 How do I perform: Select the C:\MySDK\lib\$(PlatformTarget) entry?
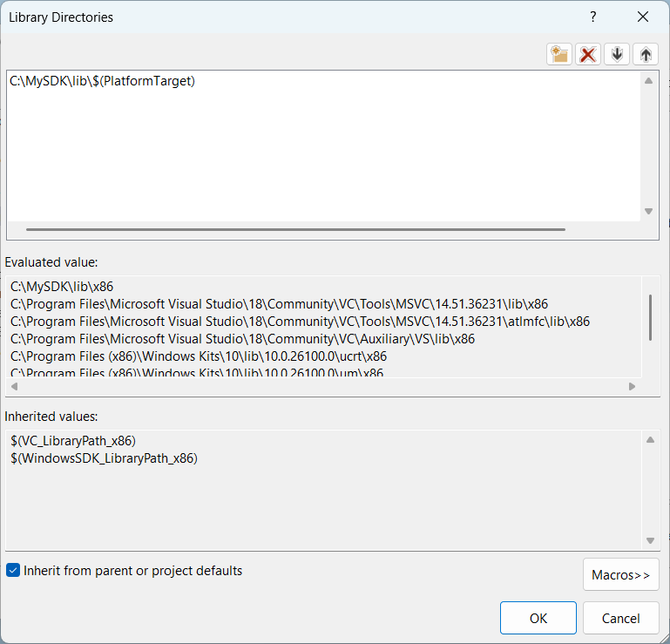[103, 81]
